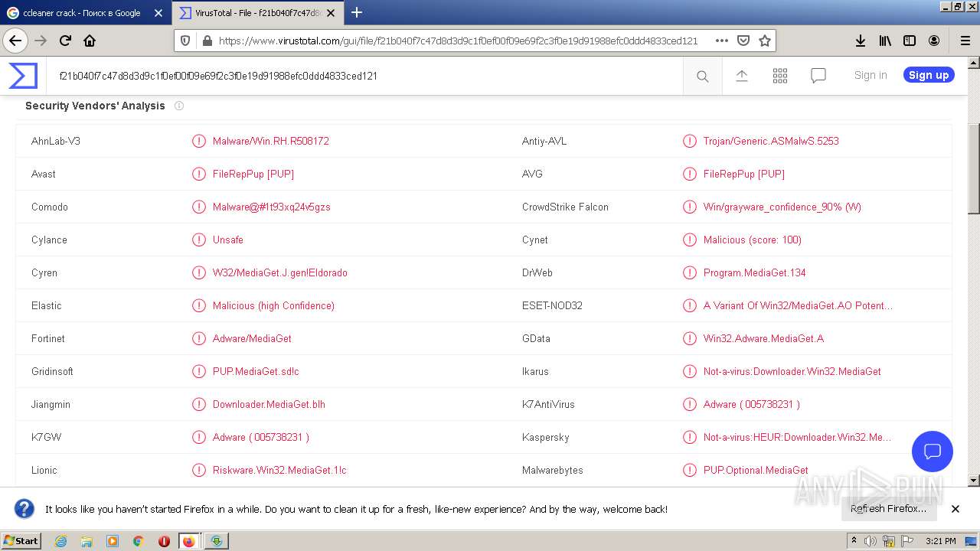Click GData's Win32.Adware.MediaGet.A result
980x551 pixels.
pyautogui.click(x=764, y=338)
